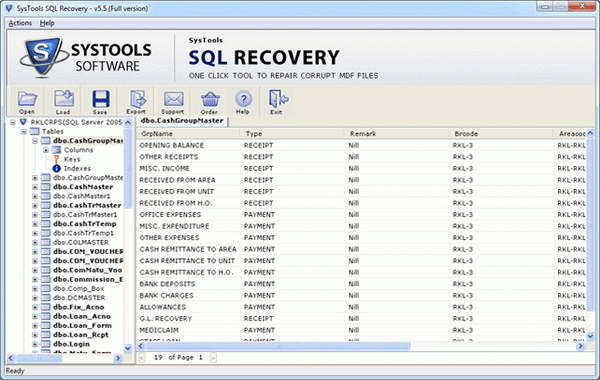Open the Actions menu
600x380 pixels.
click(x=20, y=23)
